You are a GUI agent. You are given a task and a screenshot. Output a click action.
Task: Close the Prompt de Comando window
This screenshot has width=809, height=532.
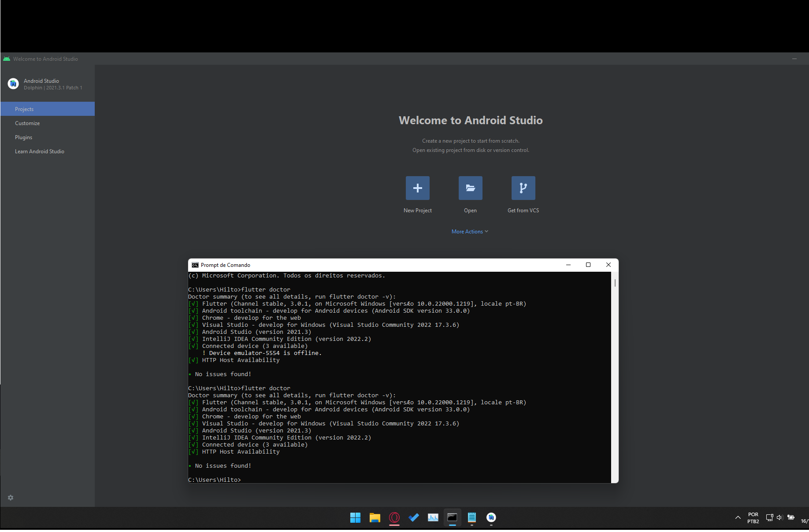coord(609,265)
